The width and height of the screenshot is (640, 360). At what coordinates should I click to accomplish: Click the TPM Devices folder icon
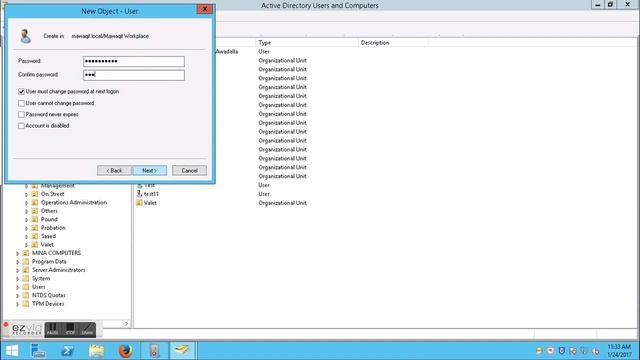click(x=26, y=304)
